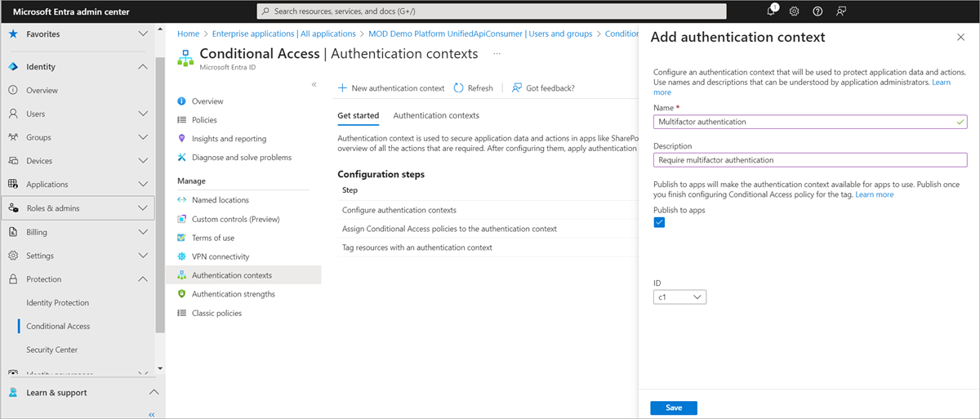Expand the Users menu chevron

coord(143,114)
